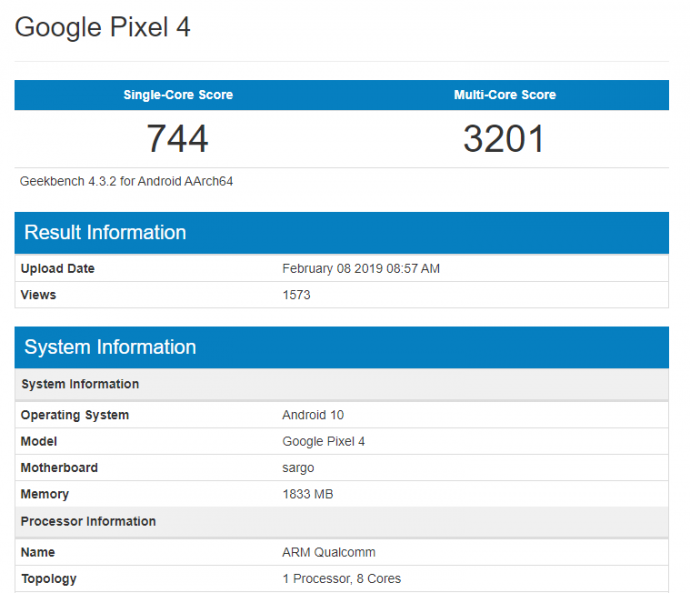This screenshot has height=593, width=690.
Task: Select the views count 1573
Action: point(296,295)
